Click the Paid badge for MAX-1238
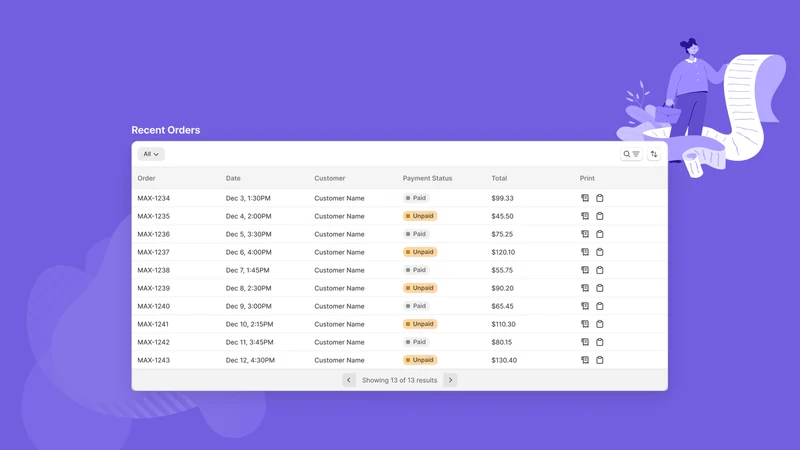800x450 pixels. click(x=416, y=270)
